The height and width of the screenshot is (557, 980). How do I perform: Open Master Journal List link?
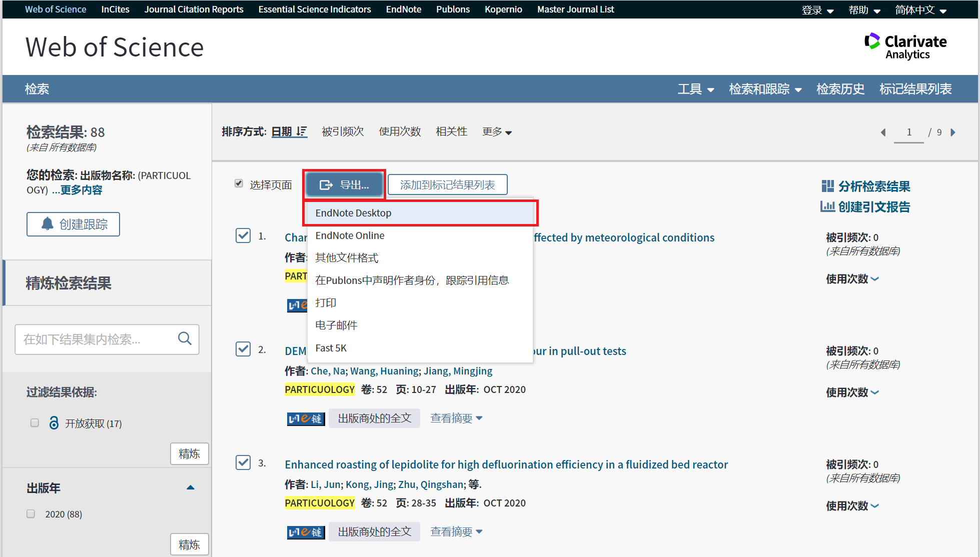point(575,9)
